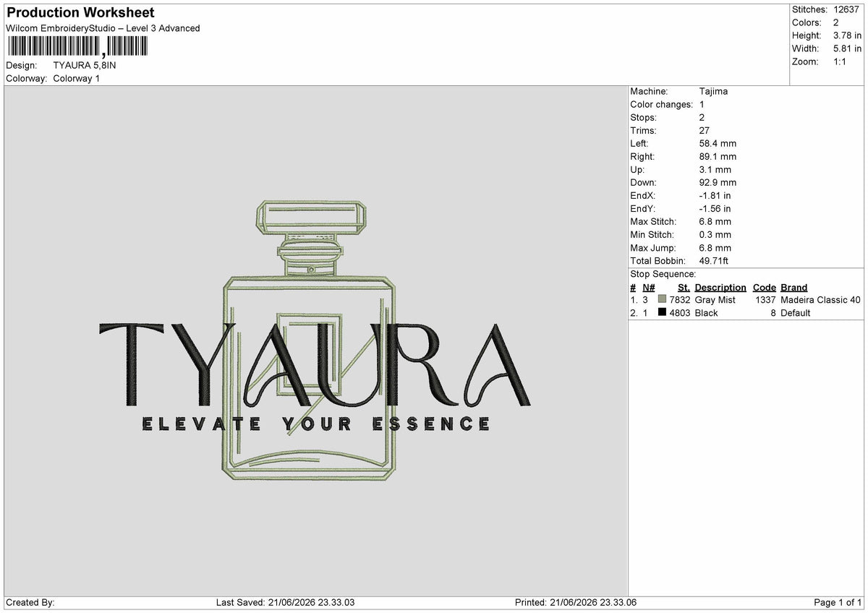Click the width value '5.81 in'
Screen dimensions: 868x613
pos(848,48)
